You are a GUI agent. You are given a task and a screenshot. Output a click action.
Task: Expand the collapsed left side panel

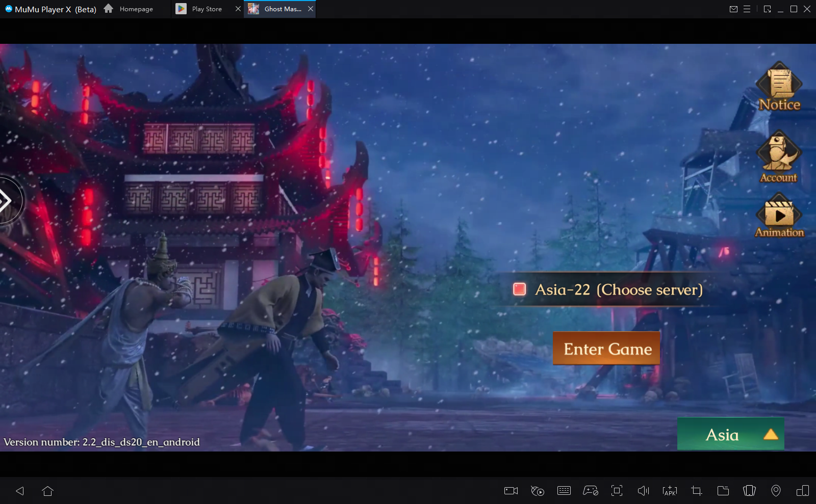point(6,200)
